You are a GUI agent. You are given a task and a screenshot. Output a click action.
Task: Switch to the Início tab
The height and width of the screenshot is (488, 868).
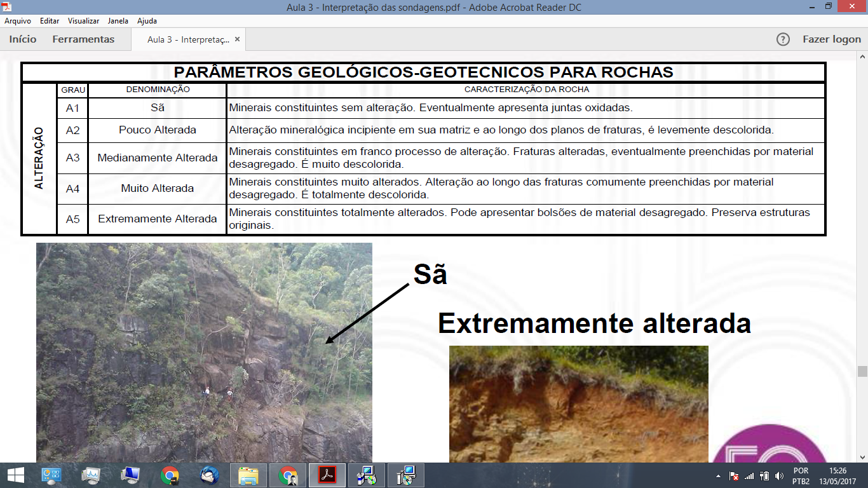tap(22, 39)
